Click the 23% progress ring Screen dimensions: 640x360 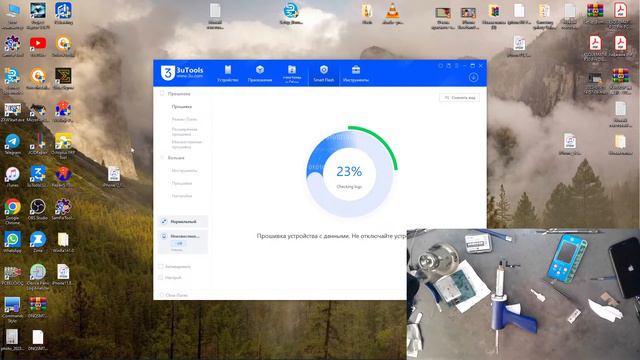point(349,172)
